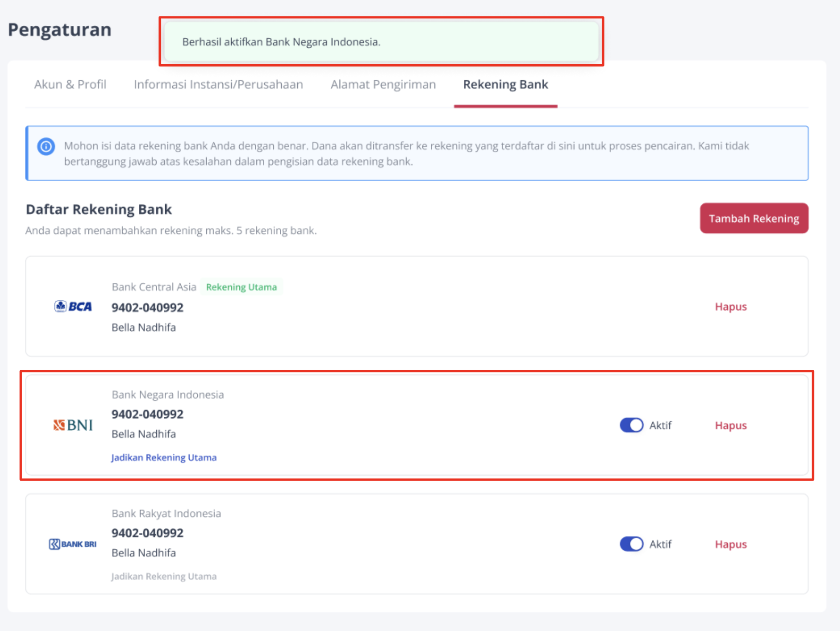Viewport: 840px width, 631px height.
Task: Click the BNI bank logo
Action: (x=73, y=425)
